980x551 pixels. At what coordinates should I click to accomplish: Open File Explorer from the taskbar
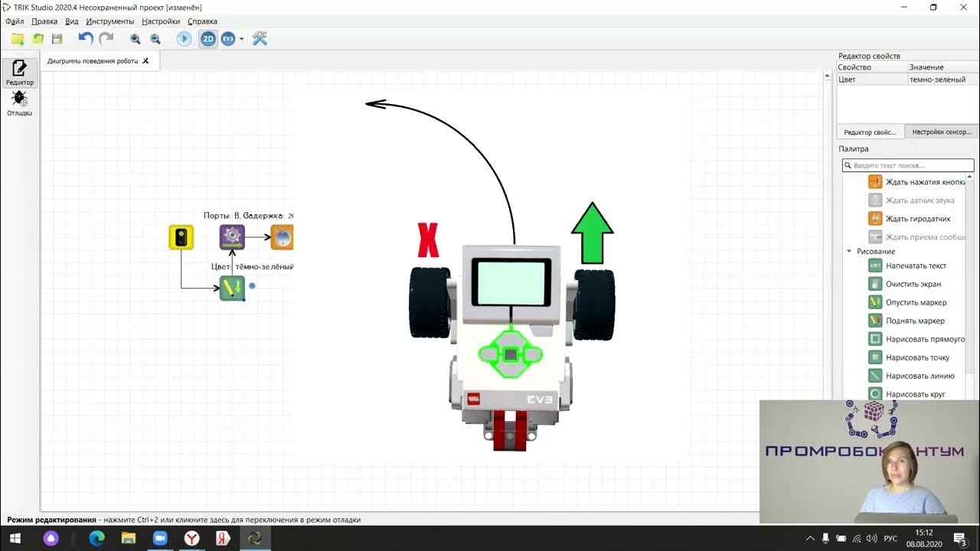[x=129, y=539]
